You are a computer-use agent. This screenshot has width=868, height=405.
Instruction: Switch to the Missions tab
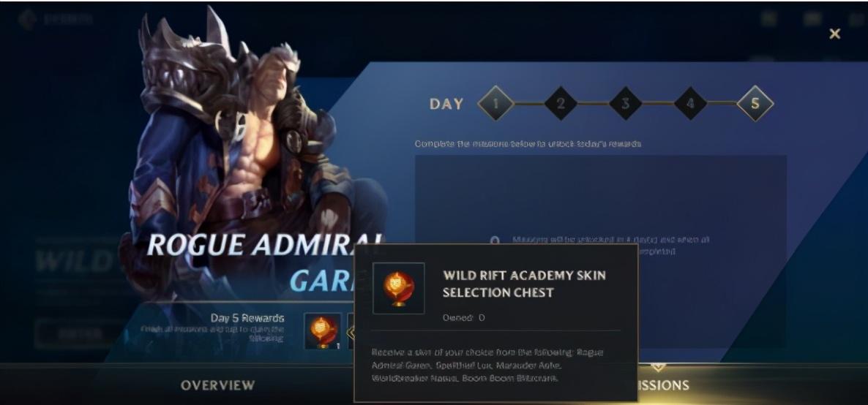coord(663,385)
